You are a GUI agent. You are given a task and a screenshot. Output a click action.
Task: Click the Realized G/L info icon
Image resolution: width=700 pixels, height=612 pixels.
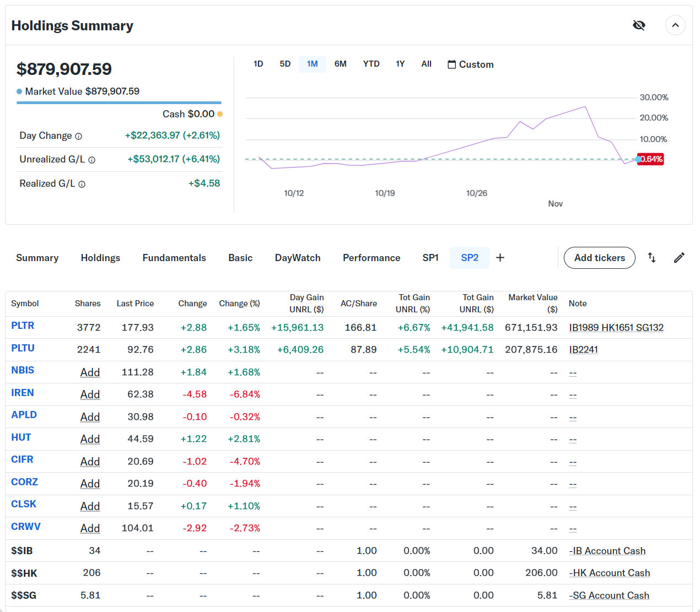[x=82, y=185]
